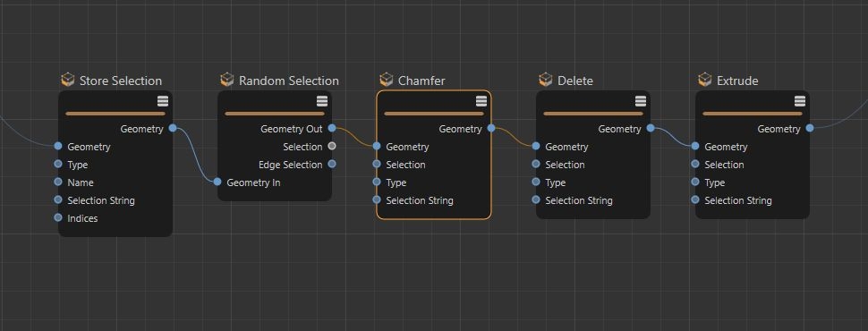Click Extrude Geometry input port
The image size is (868, 331).
[x=695, y=146]
